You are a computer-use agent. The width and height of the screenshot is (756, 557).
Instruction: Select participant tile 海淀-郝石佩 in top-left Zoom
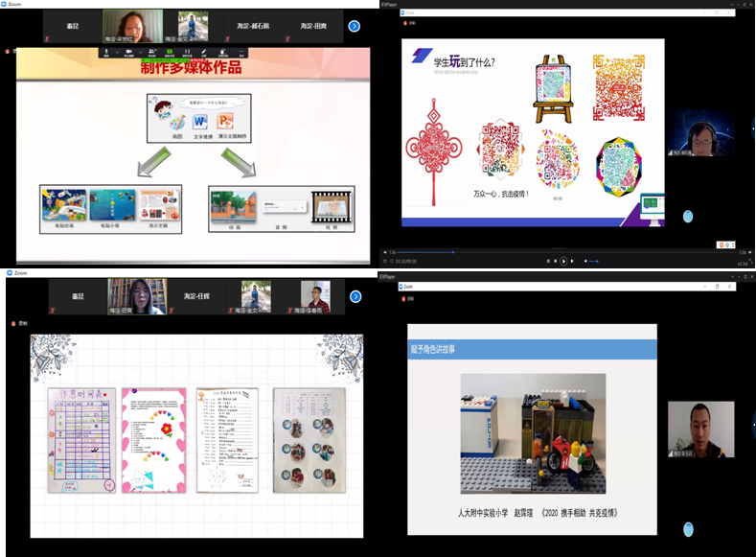(253, 26)
